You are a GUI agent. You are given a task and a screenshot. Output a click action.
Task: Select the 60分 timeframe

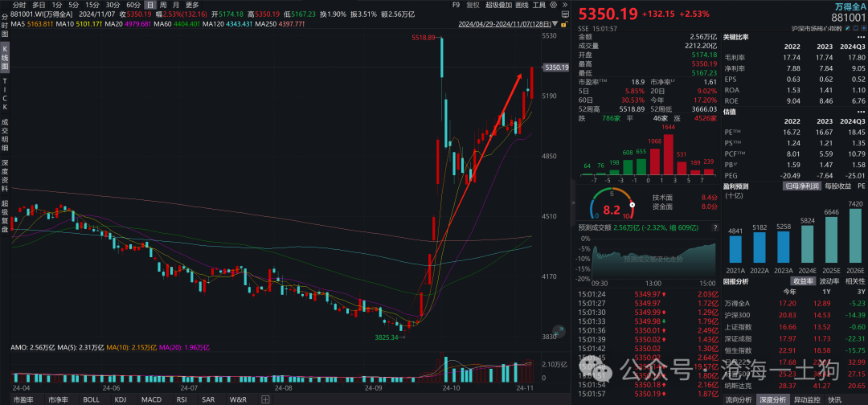(133, 5)
